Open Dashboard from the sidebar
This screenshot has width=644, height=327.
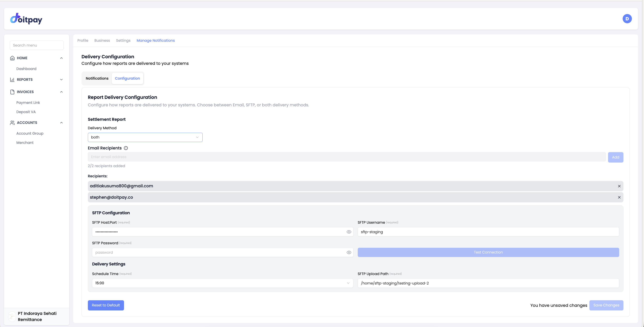click(x=26, y=69)
